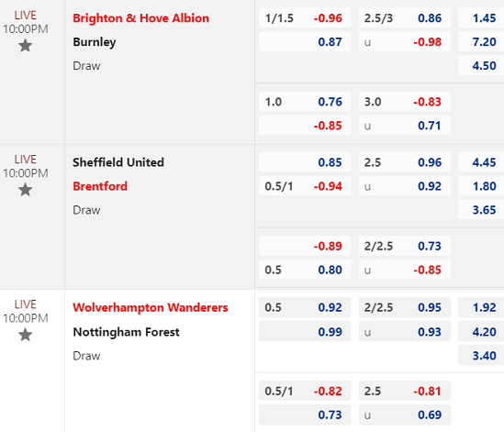Pick Sheffield United win odds 4.45
The height and width of the screenshot is (432, 504).
pyautogui.click(x=481, y=162)
